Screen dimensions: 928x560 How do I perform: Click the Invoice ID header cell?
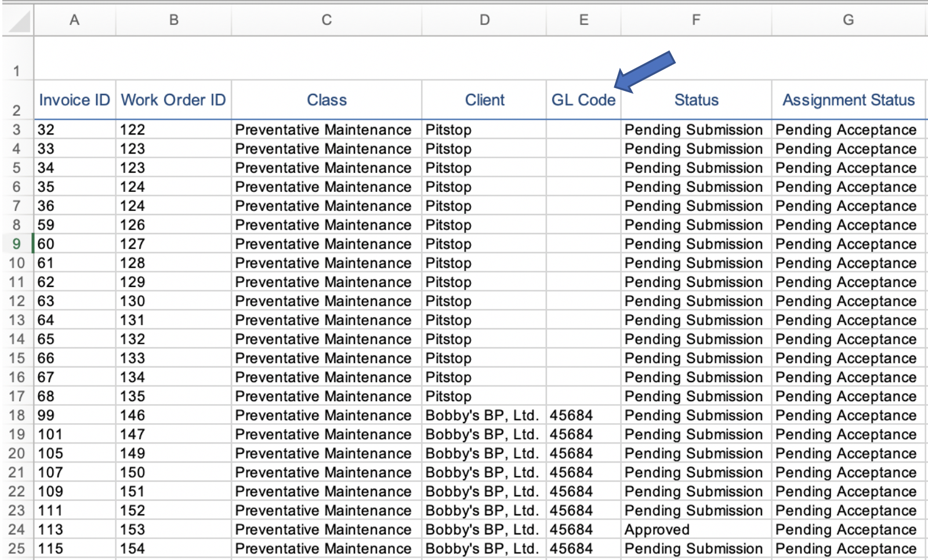pos(74,100)
